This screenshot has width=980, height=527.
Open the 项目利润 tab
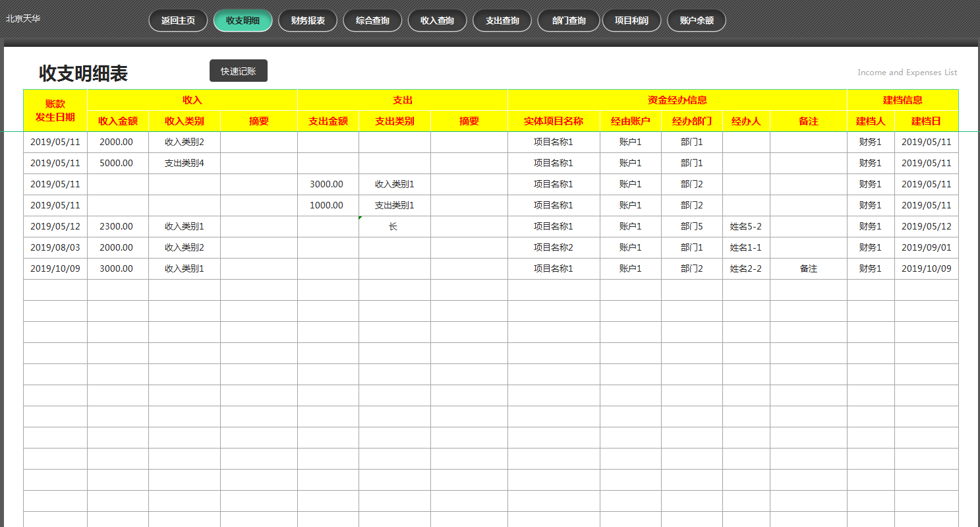pos(631,20)
